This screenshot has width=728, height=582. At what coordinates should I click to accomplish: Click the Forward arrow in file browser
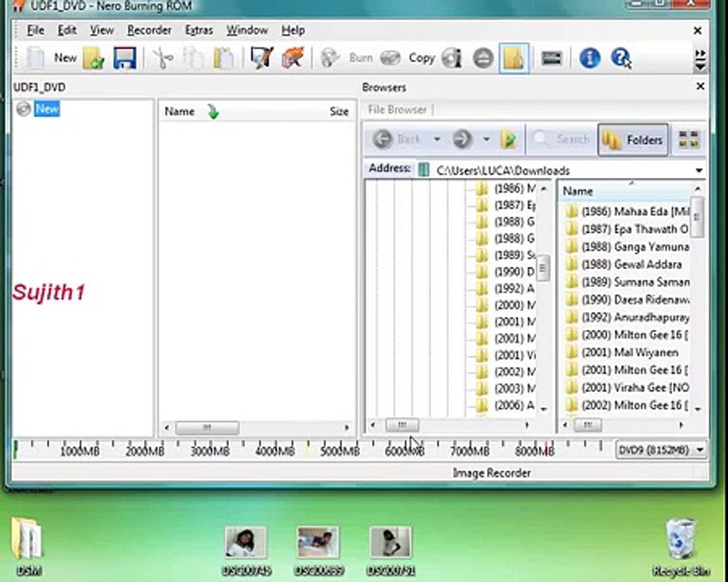pos(462,139)
